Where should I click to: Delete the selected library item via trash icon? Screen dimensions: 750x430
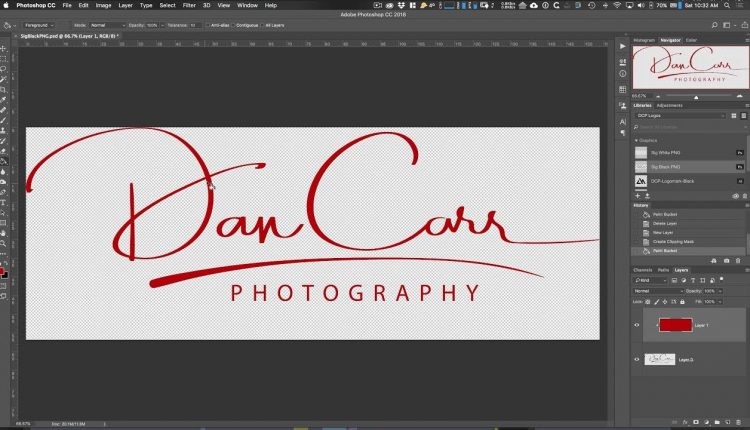(x=744, y=196)
